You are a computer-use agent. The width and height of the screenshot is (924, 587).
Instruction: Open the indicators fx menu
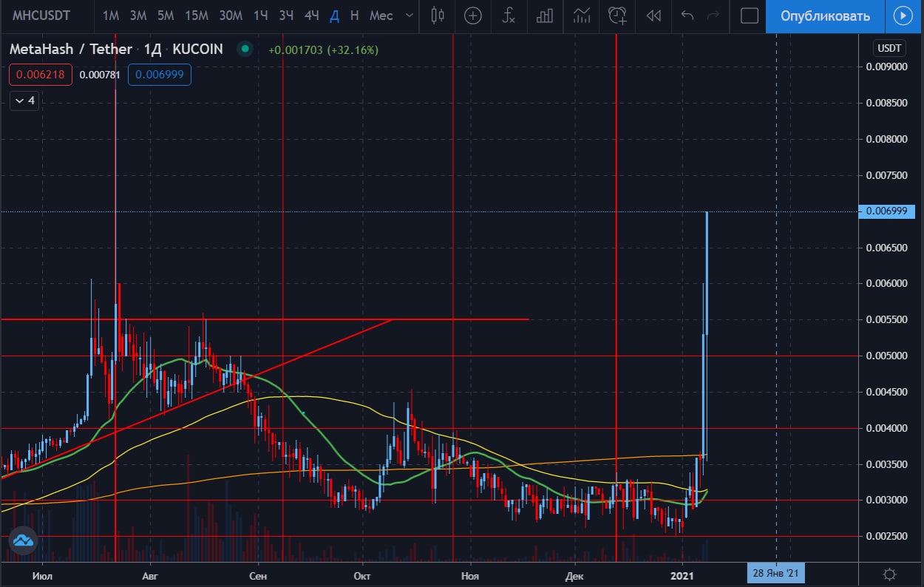pyautogui.click(x=509, y=16)
